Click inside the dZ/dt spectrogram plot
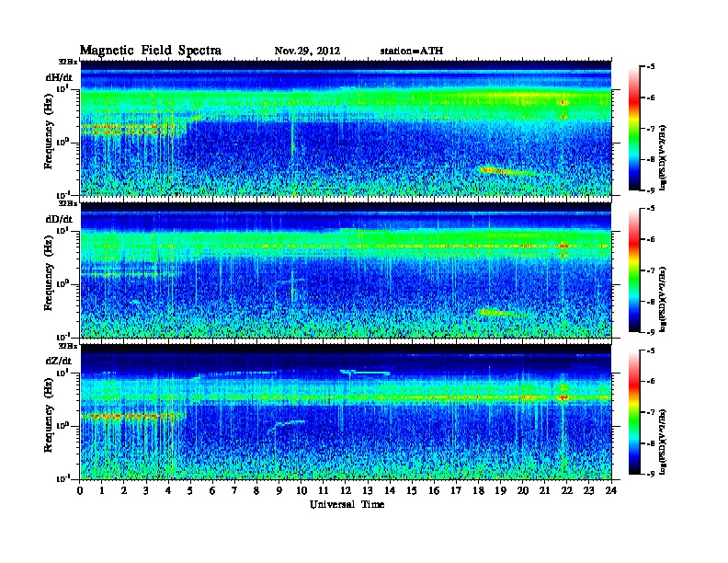 click(346, 412)
